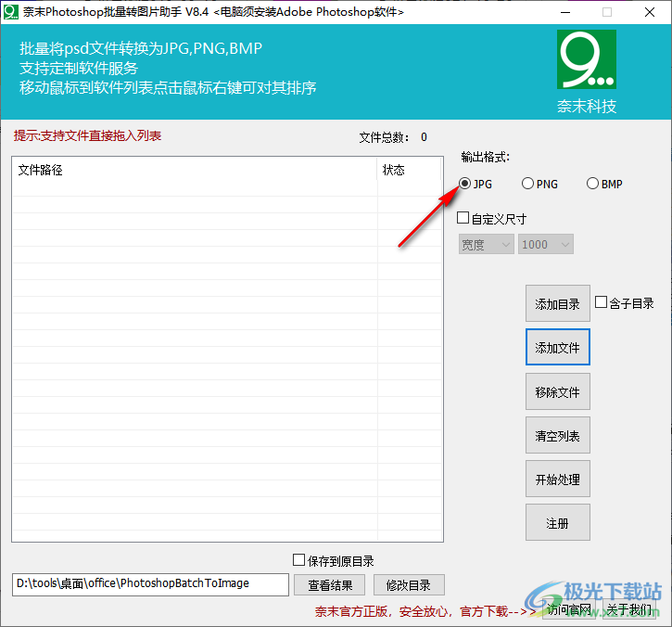Click the 移除文件 button
The height and width of the screenshot is (627, 672).
tap(558, 391)
